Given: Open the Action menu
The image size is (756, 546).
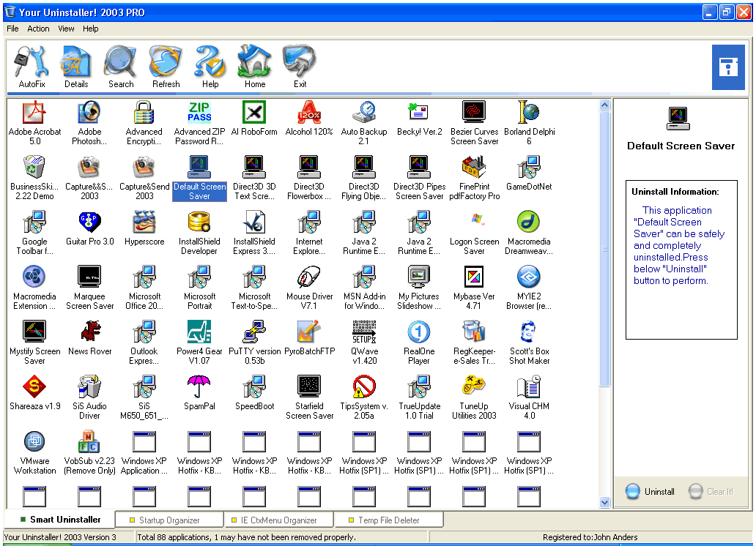Looking at the screenshot, I should coord(38,29).
